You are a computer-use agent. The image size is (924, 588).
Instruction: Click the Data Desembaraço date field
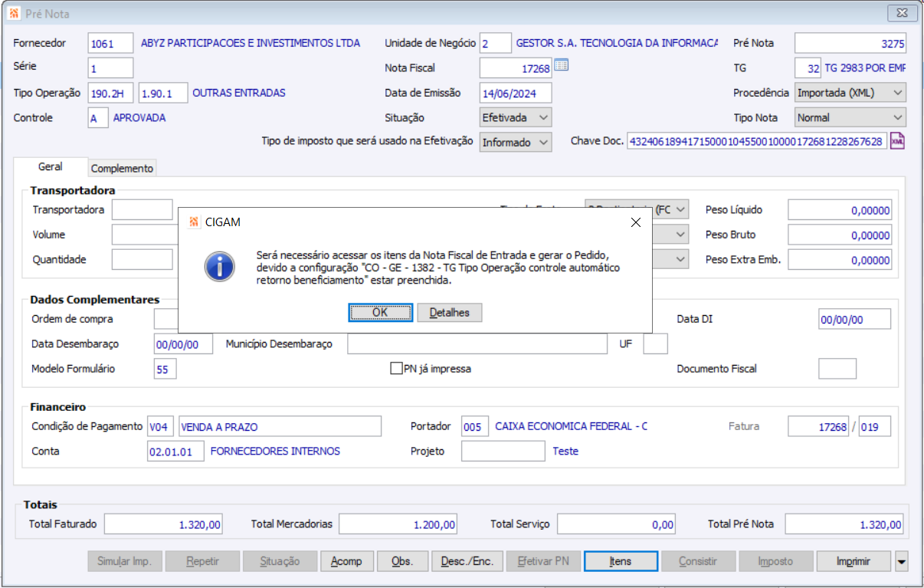pos(183,343)
